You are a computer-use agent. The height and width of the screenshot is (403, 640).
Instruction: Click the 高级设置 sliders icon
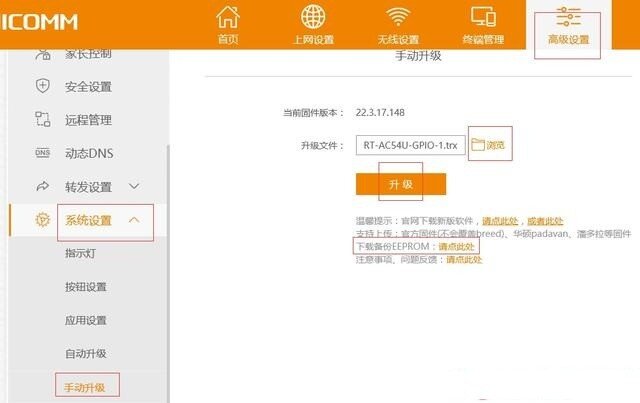tap(568, 17)
